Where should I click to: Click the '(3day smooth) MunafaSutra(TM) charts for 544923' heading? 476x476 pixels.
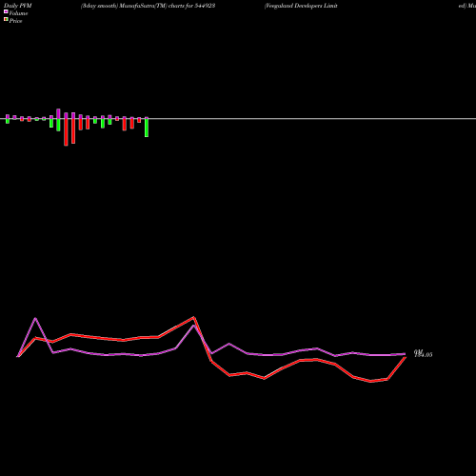(148, 6)
